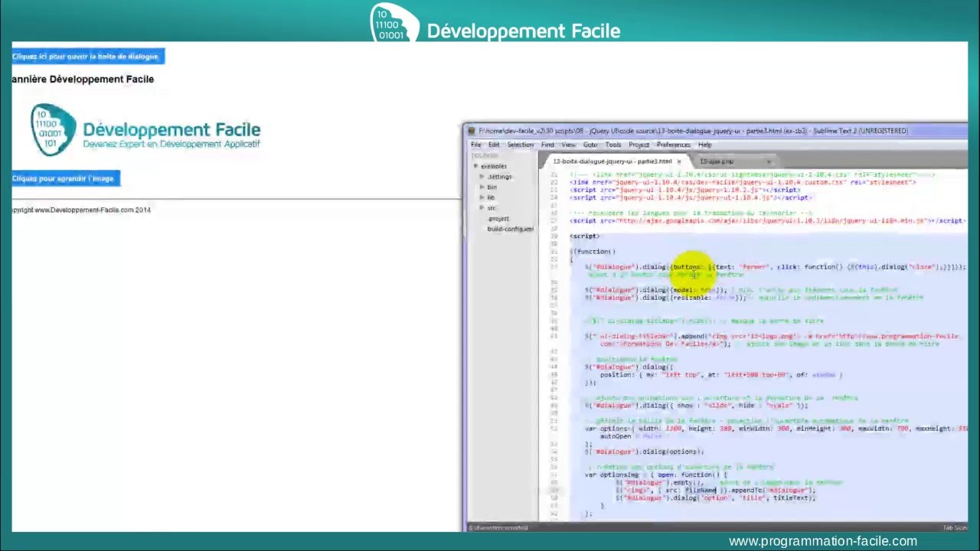Open the View menu
Screen dimensions: 980x551
pos(568,145)
